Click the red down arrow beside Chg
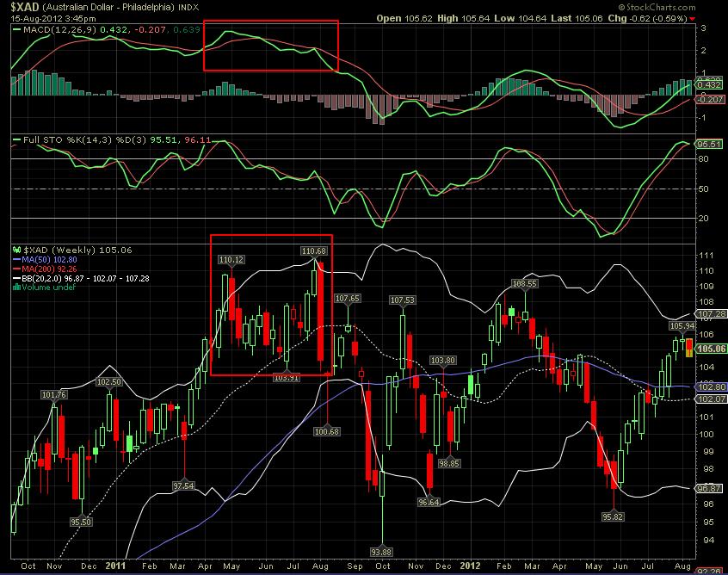Viewport: 728px width, 575px height. coord(692,19)
